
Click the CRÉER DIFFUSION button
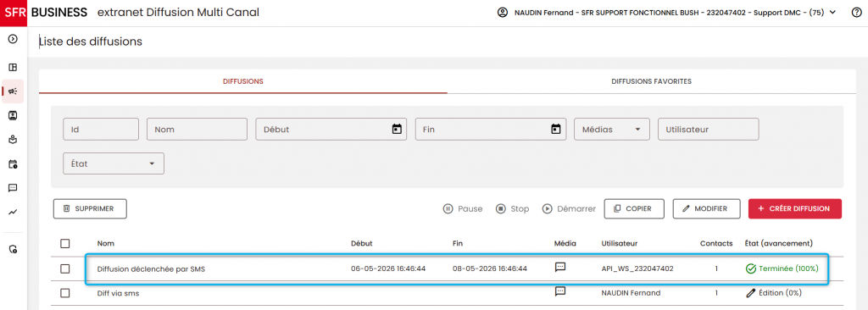coord(795,208)
